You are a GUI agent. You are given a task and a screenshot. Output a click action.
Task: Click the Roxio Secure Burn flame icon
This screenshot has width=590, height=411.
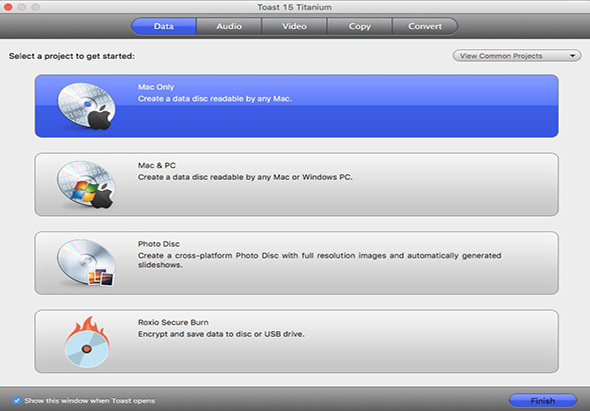point(87,341)
